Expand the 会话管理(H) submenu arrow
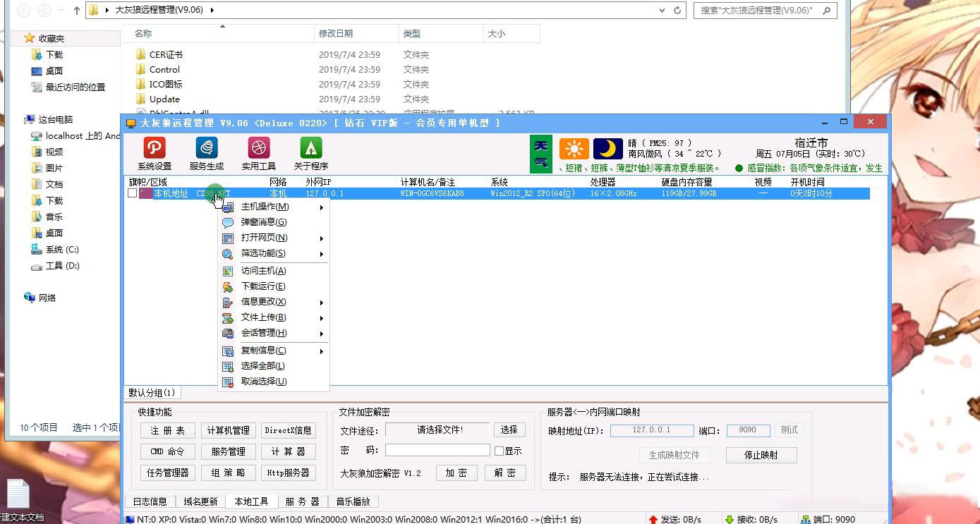980x524 pixels. pyautogui.click(x=321, y=334)
